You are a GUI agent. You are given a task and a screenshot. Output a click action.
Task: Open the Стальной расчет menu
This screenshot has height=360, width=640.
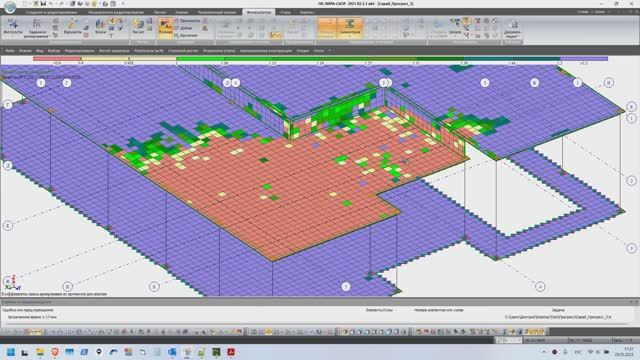(183, 51)
